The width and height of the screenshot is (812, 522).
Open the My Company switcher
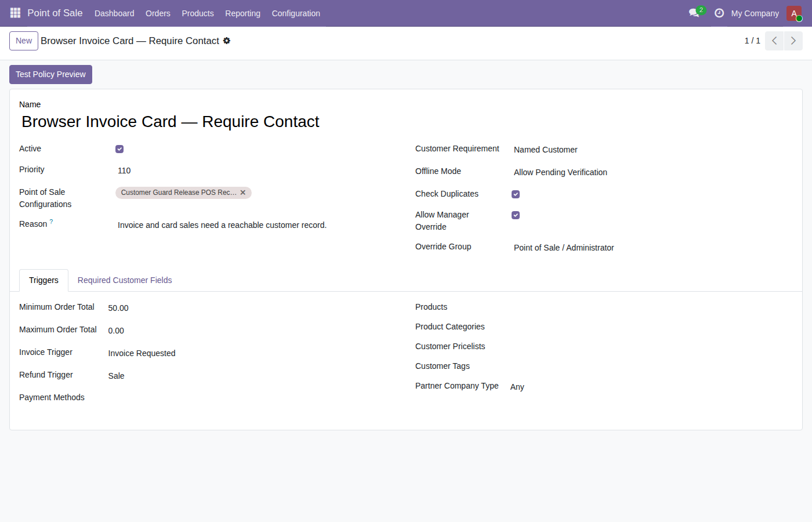click(x=755, y=13)
